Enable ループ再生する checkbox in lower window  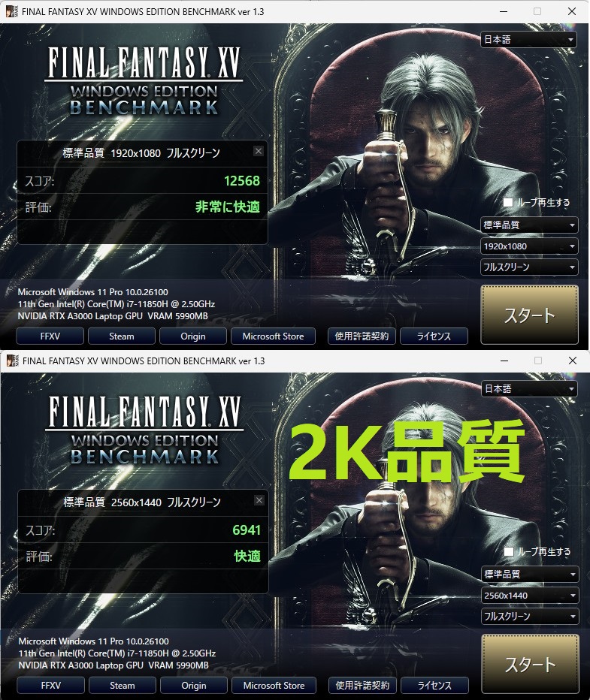[x=509, y=551]
